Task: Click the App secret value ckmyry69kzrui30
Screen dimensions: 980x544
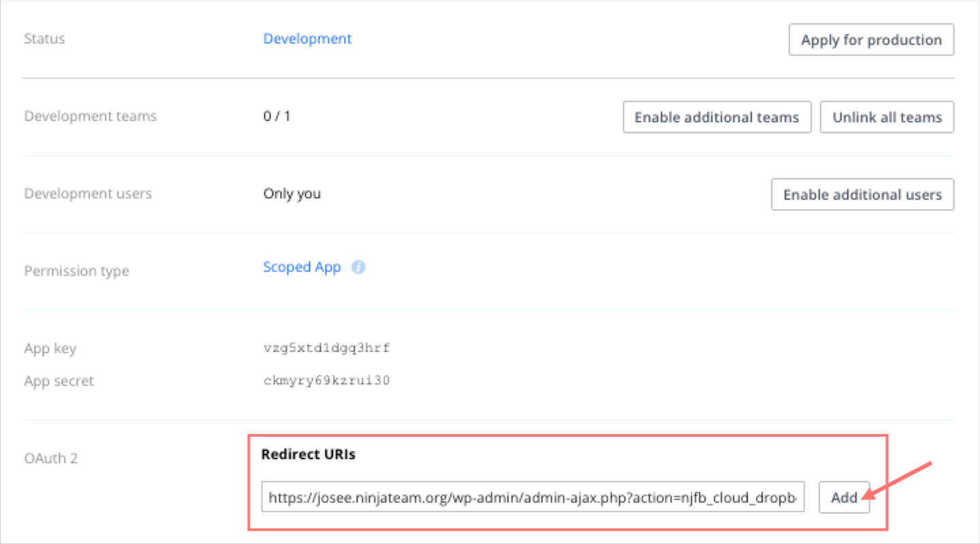Action: click(x=326, y=380)
